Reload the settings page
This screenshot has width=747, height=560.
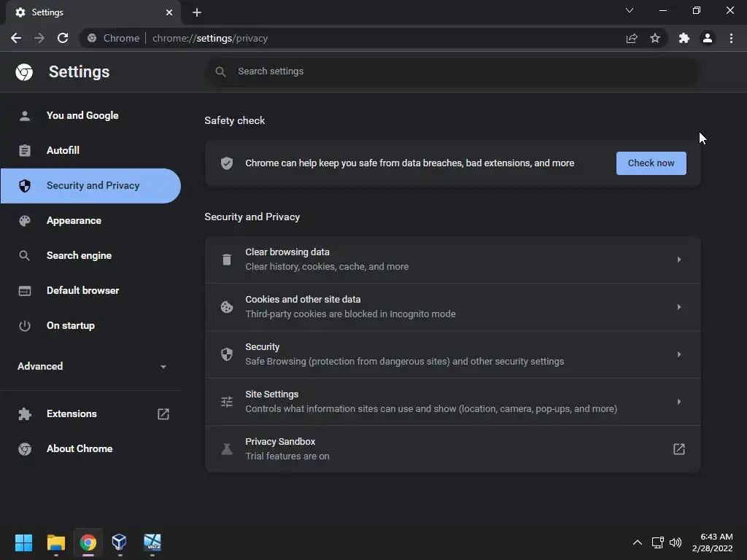(63, 38)
